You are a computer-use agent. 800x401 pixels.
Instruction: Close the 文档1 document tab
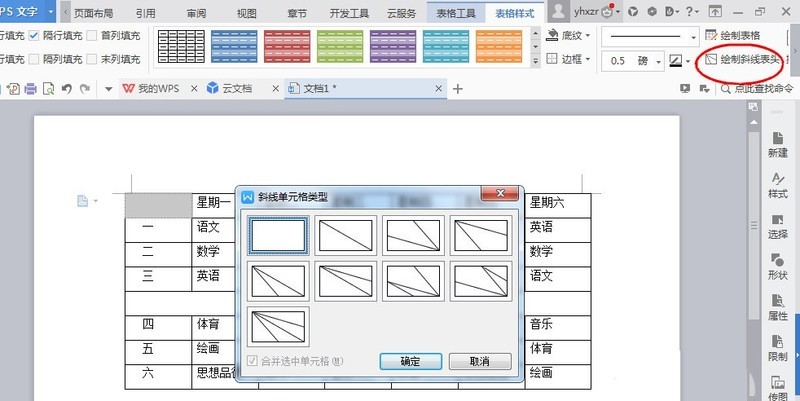tap(438, 89)
